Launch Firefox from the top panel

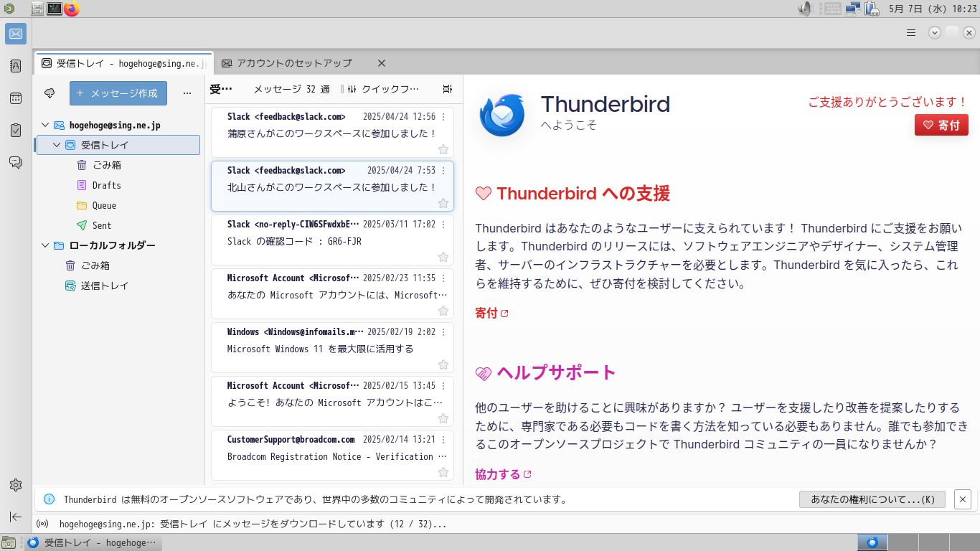click(x=72, y=9)
